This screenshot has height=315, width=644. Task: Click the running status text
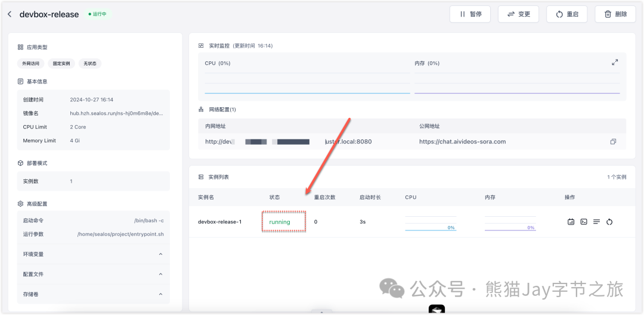coord(280,222)
